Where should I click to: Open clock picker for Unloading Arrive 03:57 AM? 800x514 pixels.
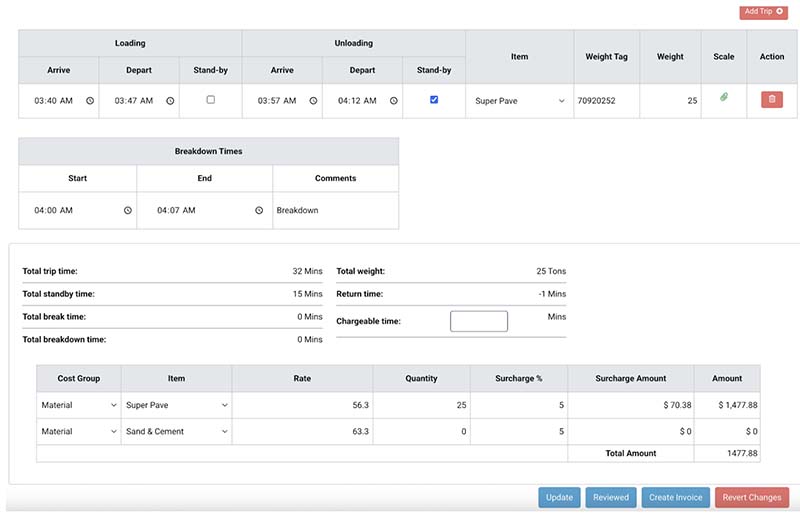tap(313, 101)
